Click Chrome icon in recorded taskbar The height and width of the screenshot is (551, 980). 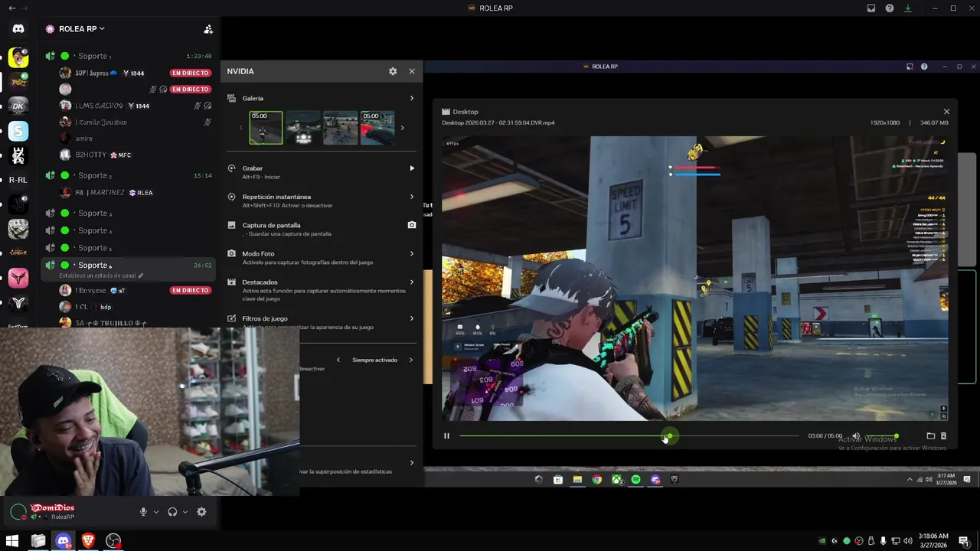point(596,480)
